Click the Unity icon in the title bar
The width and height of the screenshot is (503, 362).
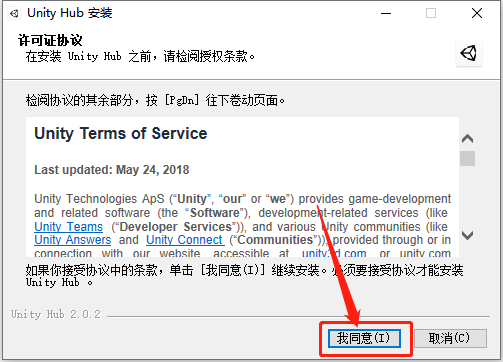click(x=14, y=14)
